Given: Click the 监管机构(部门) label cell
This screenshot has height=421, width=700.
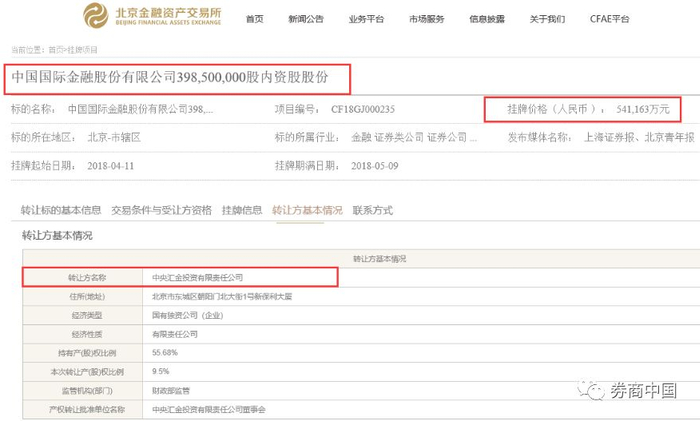Looking at the screenshot, I should 83,391.
